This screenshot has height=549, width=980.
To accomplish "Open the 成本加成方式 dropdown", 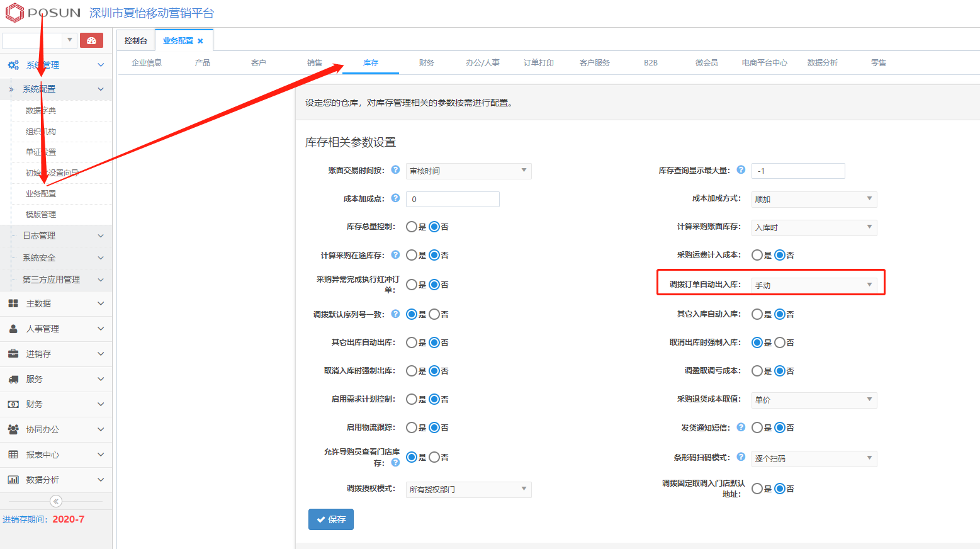I will tap(814, 199).
